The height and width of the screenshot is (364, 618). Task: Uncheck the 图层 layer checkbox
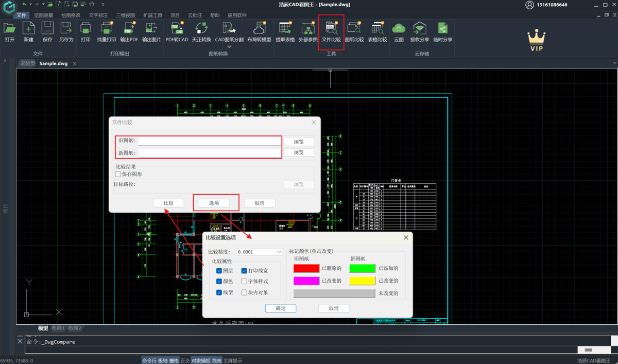tap(219, 271)
